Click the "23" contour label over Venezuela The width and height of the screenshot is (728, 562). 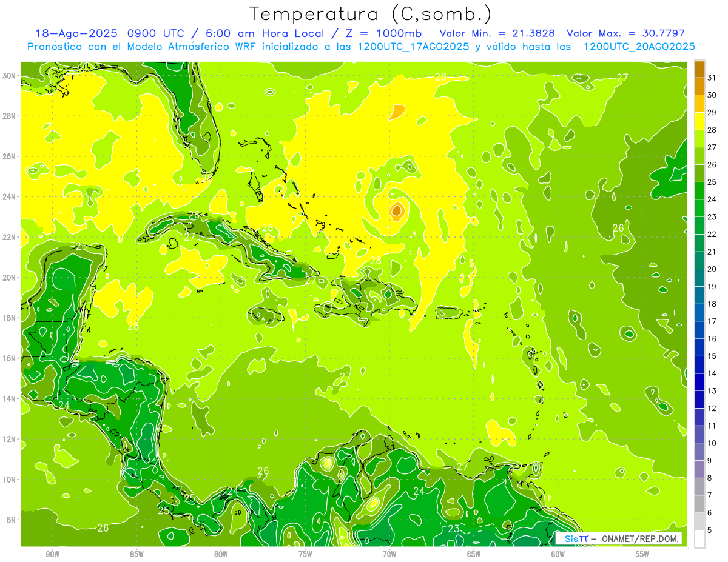[x=453, y=529]
